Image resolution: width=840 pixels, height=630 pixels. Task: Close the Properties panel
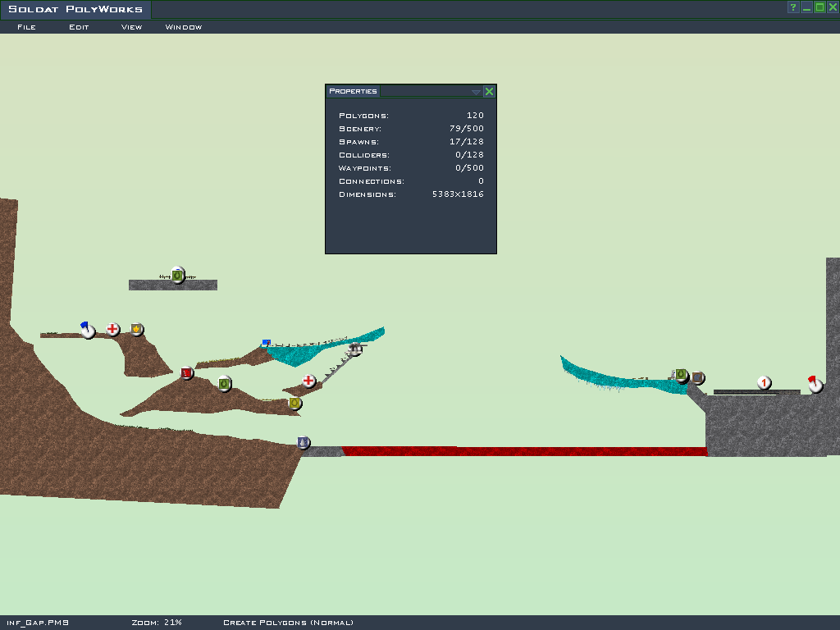coord(489,92)
